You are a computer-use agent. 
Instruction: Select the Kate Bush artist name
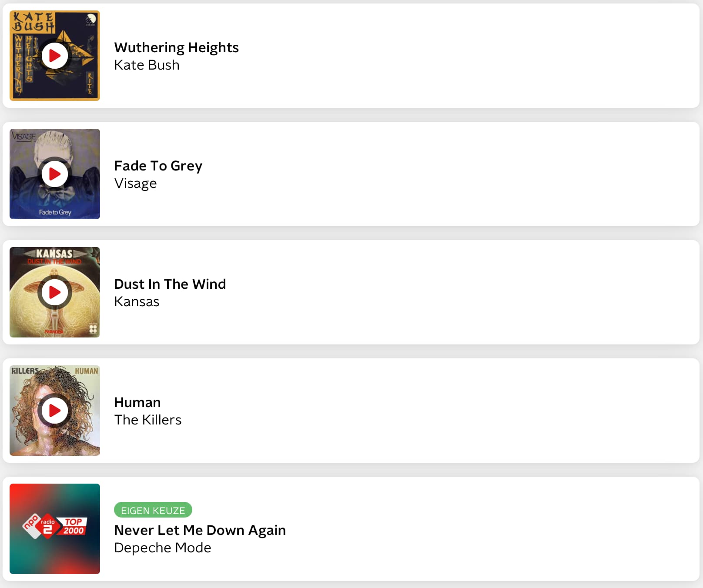pos(147,65)
